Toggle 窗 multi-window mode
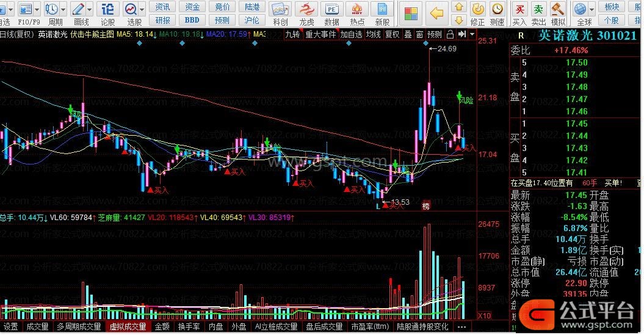Image resolution: width=644 pixels, height=335 pixels. (x=419, y=35)
